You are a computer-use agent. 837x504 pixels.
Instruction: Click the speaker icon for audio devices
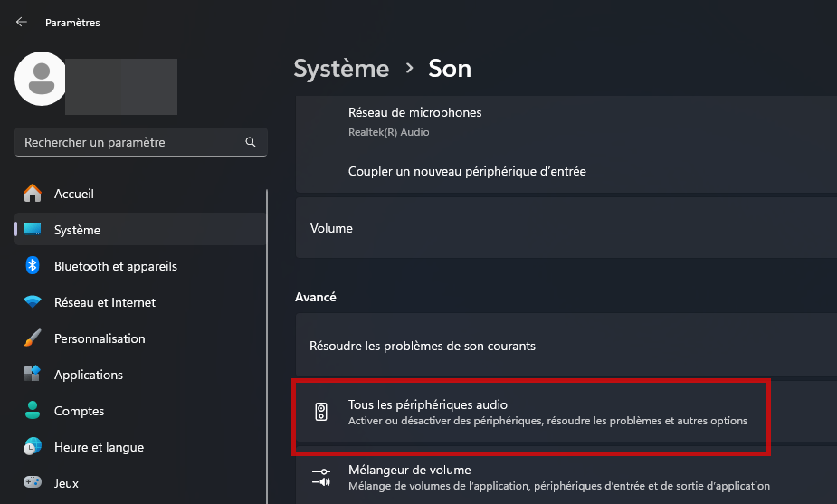coord(321,413)
